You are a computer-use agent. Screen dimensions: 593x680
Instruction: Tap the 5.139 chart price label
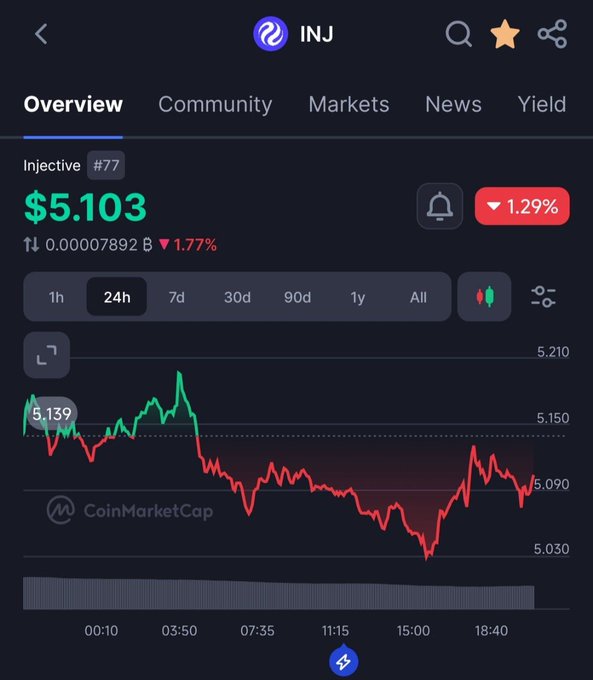click(x=52, y=414)
